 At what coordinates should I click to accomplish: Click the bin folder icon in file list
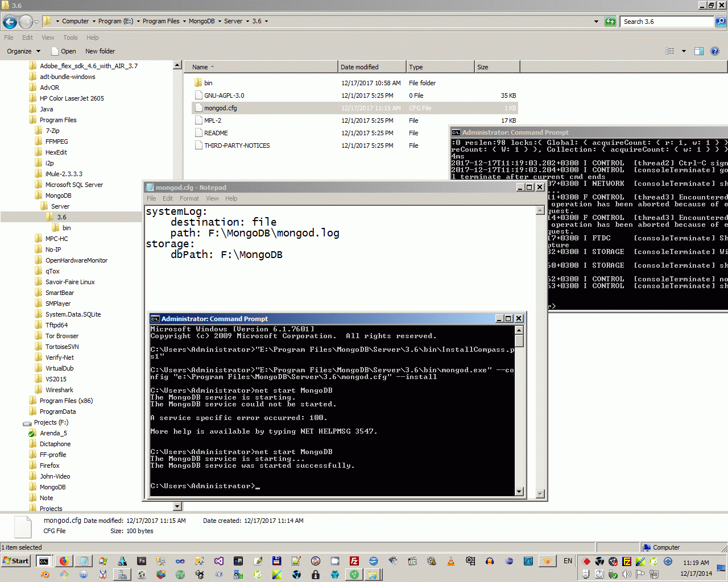198,83
